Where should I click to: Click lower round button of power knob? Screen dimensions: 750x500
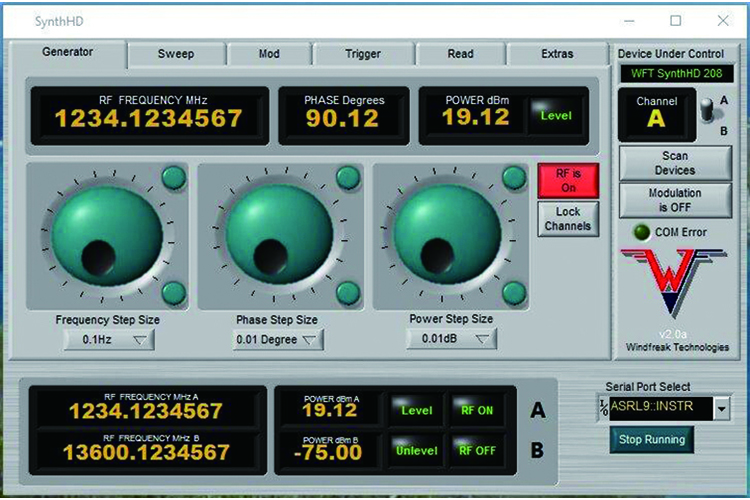[x=514, y=292]
